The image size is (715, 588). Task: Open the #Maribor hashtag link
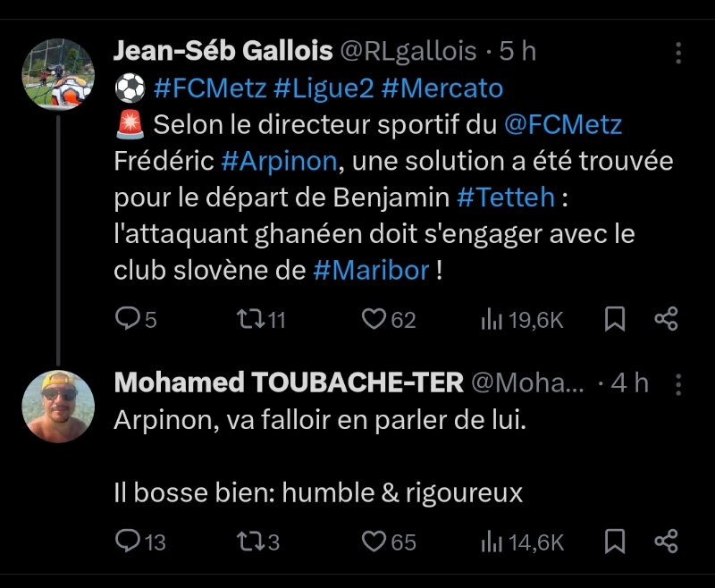pyautogui.click(x=371, y=270)
